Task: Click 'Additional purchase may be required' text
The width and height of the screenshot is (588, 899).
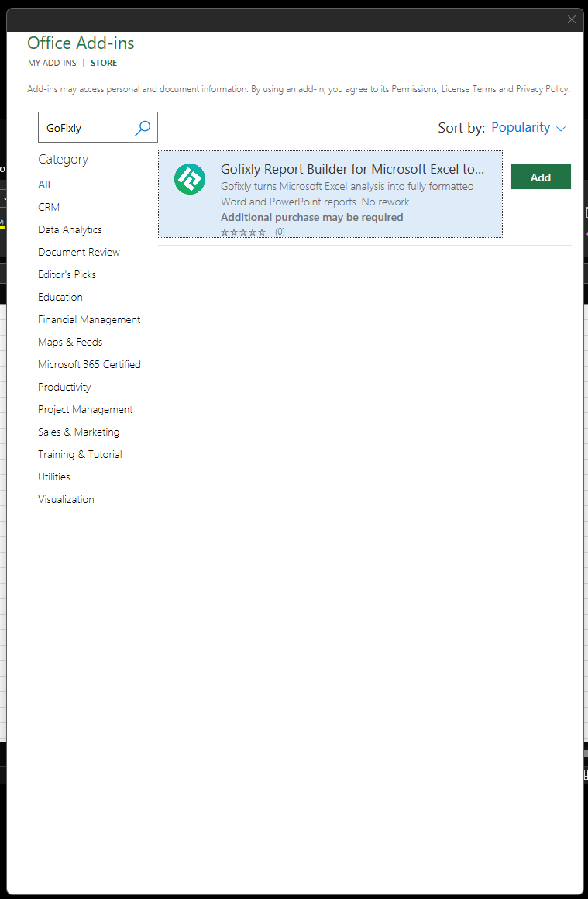Action: click(311, 217)
